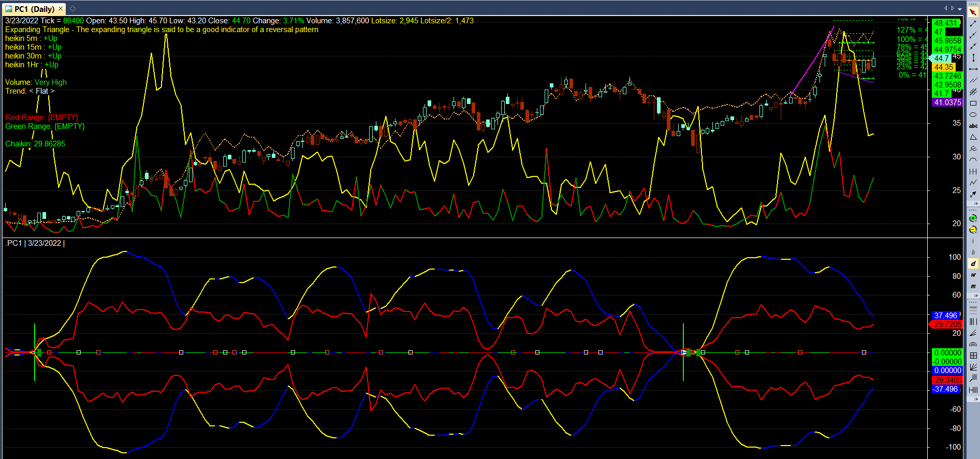Select the arc drawing tool
Screen dimensions: 980x459
point(973,160)
